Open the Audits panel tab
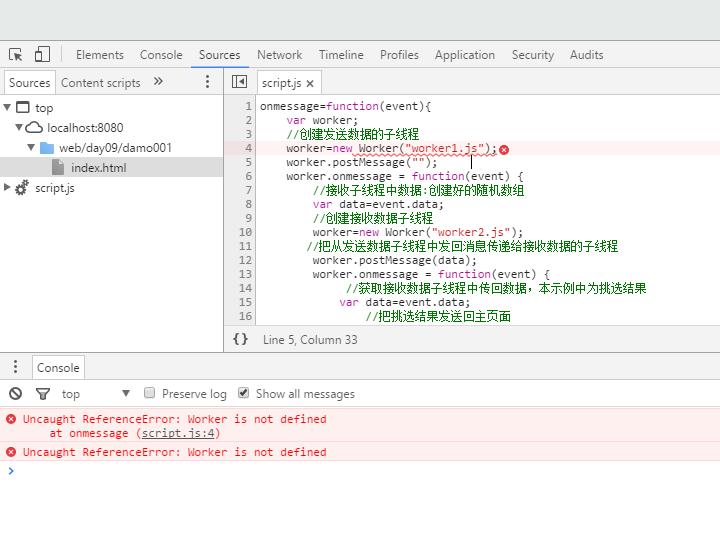The height and width of the screenshot is (535, 720). point(586,55)
